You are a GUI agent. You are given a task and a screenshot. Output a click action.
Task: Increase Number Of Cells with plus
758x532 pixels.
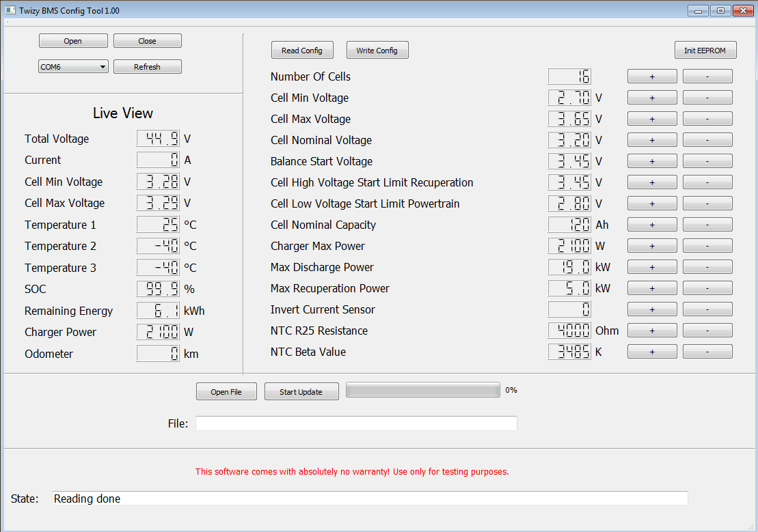coord(652,76)
